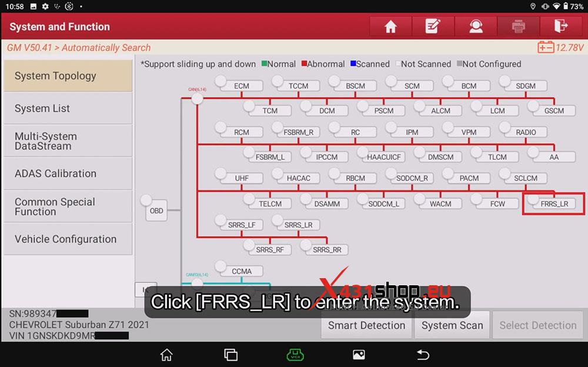
Task: Click Select Detection button
Action: coord(538,325)
